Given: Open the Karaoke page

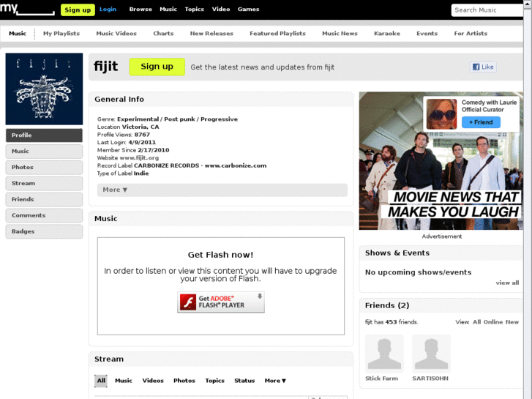Looking at the screenshot, I should pos(387,33).
